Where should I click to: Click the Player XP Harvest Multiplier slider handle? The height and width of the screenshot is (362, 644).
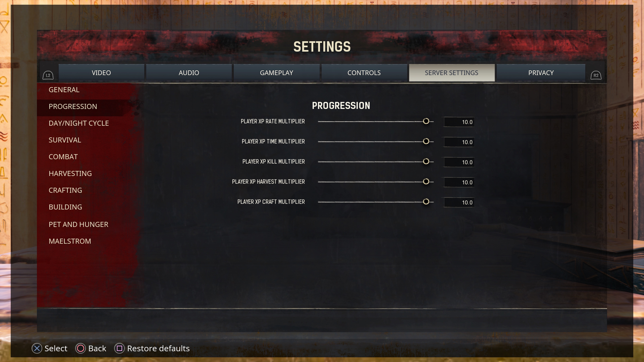426,181
